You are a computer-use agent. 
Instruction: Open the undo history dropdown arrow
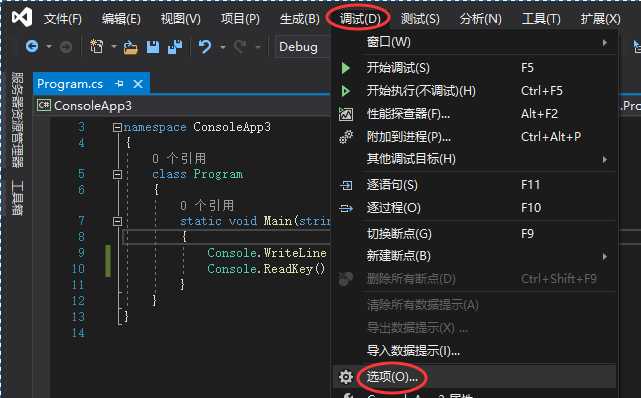(223, 47)
